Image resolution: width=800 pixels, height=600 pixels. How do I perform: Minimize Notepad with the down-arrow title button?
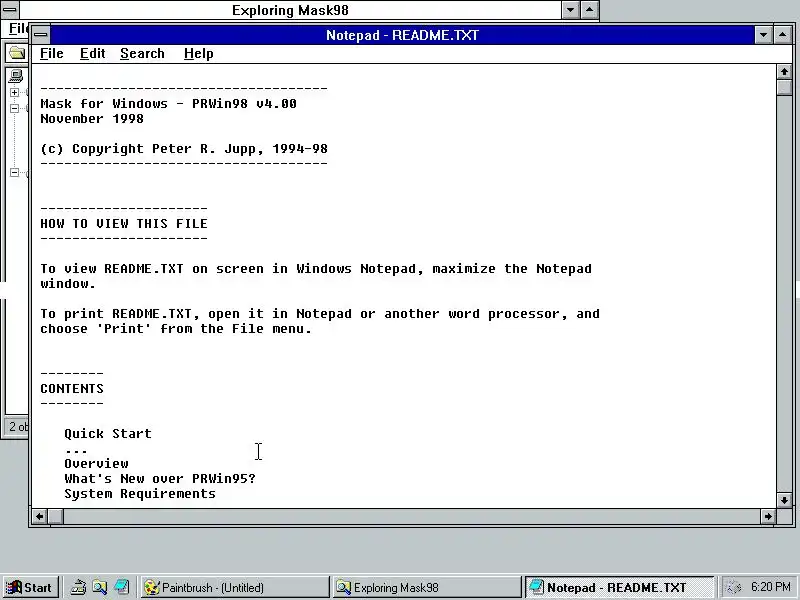tap(763, 35)
